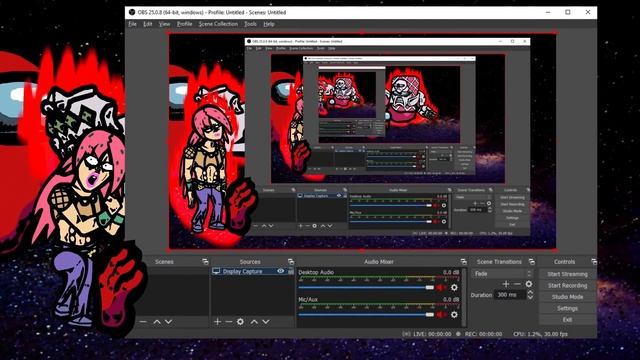
Task: Remove source with main Sources minus icon
Action: (x=229, y=322)
